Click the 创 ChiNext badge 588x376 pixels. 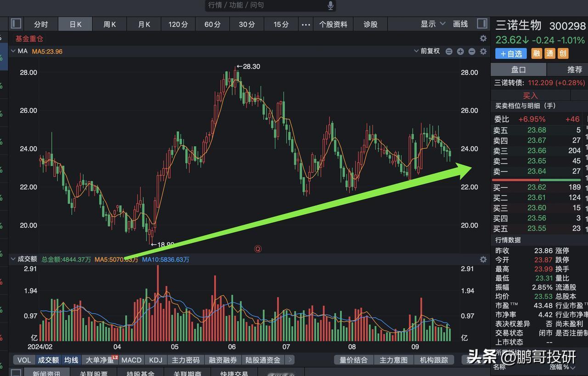pos(563,54)
